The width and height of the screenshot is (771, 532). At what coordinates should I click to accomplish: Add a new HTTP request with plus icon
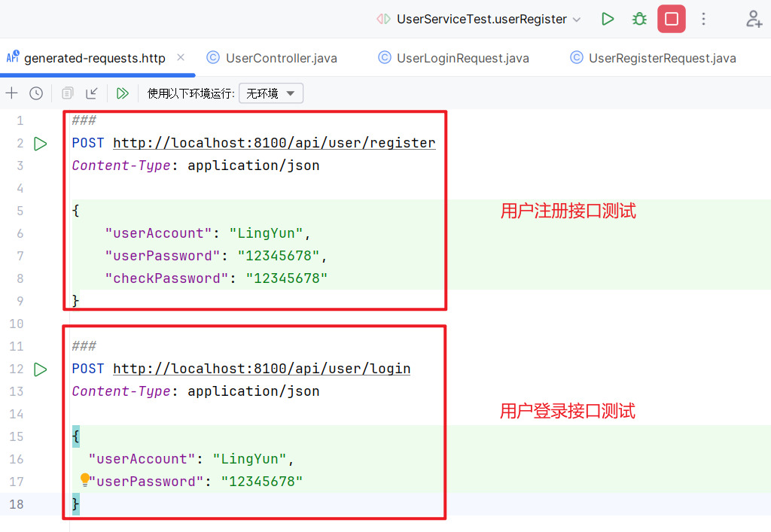click(11, 93)
